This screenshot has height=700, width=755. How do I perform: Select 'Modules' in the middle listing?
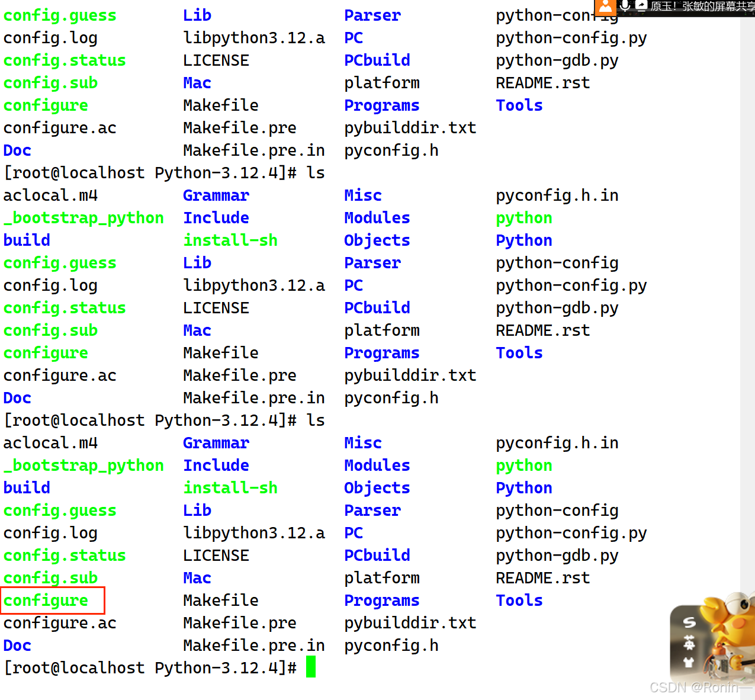pyautogui.click(x=377, y=218)
